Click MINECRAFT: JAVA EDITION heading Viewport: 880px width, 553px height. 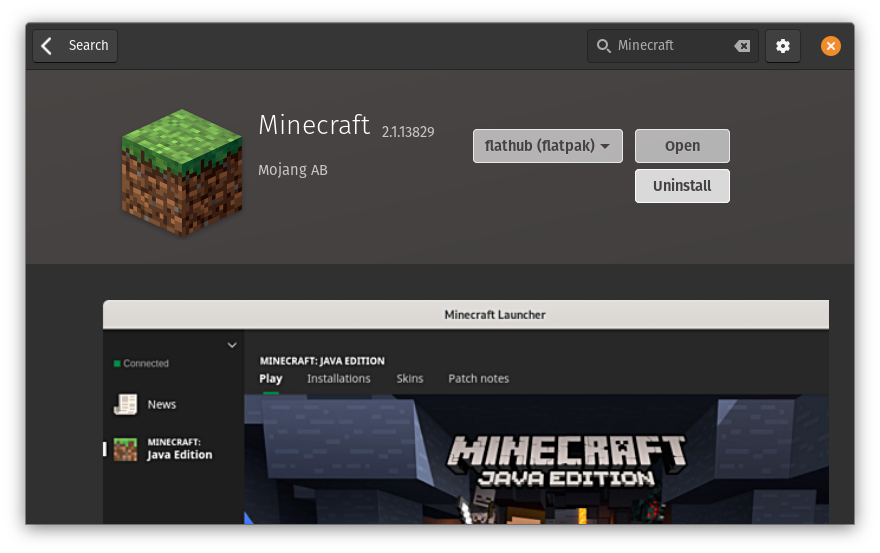click(x=322, y=361)
